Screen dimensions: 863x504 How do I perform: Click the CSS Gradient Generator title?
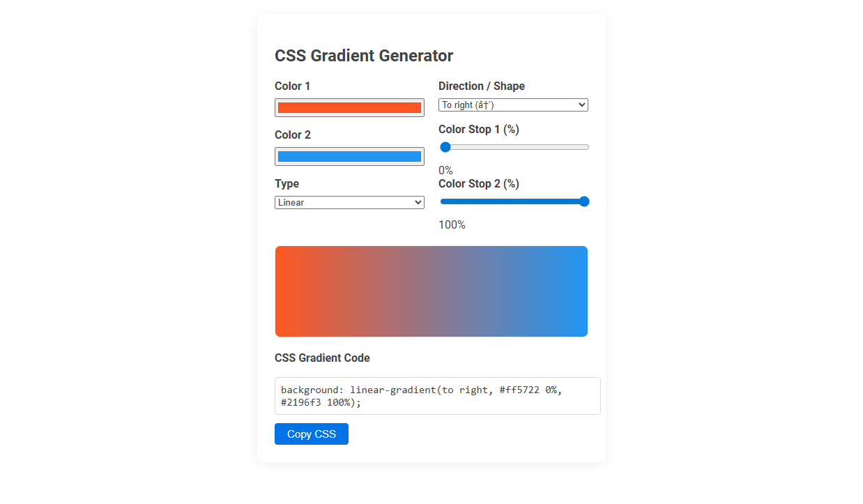(364, 56)
